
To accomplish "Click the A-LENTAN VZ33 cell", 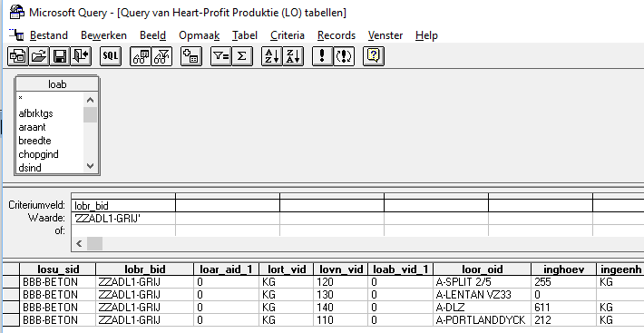I will [483, 295].
